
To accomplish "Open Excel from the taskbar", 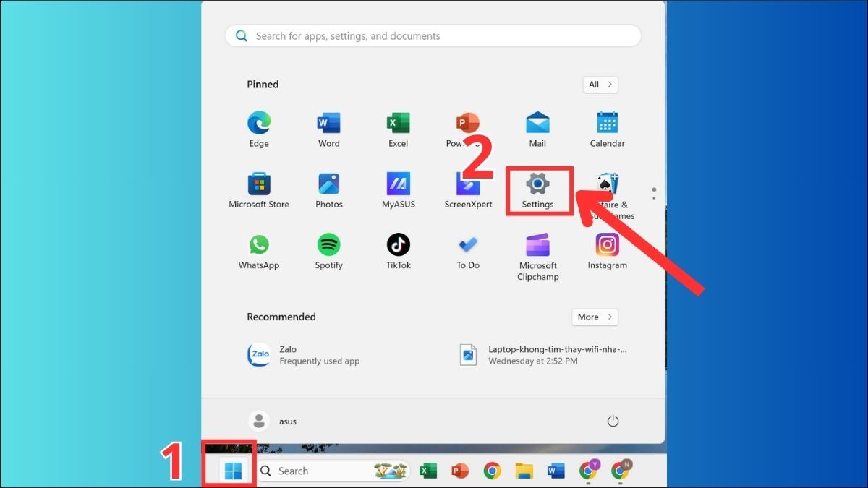I will pos(428,471).
